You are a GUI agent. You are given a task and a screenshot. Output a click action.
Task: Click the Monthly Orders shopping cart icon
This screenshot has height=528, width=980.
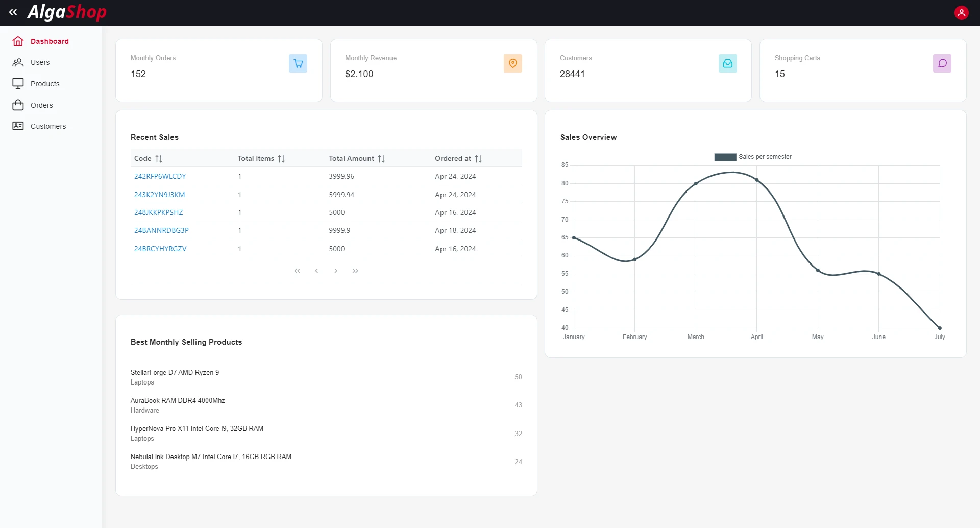[298, 63]
